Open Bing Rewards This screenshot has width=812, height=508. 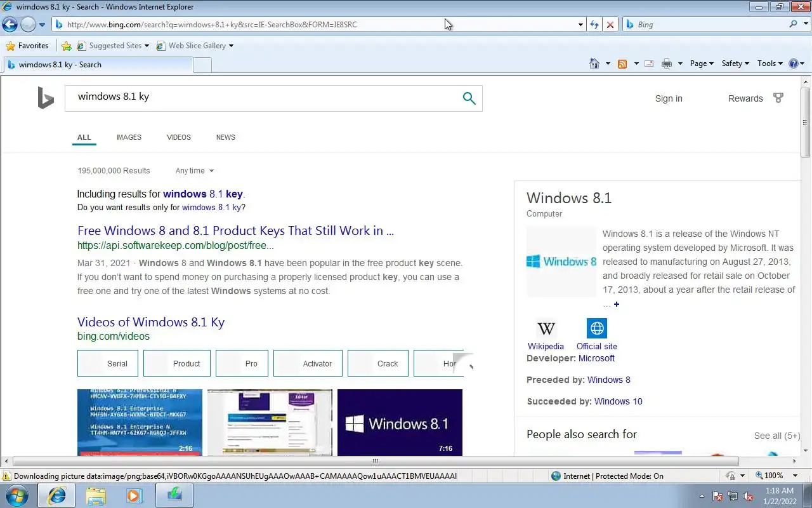coord(745,98)
